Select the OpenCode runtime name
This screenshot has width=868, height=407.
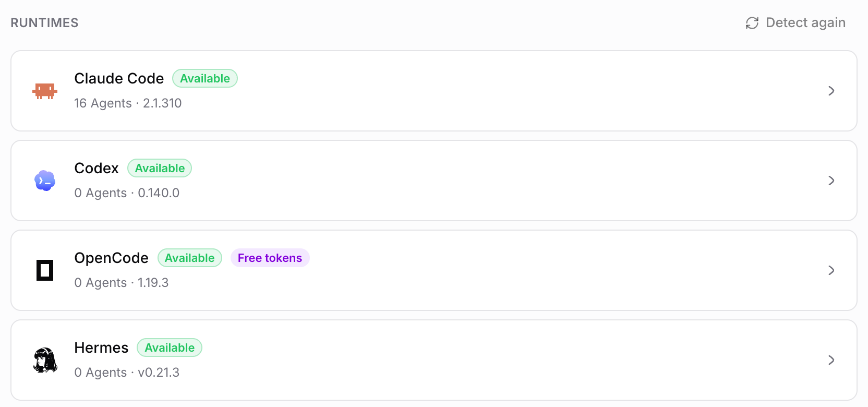(x=111, y=258)
